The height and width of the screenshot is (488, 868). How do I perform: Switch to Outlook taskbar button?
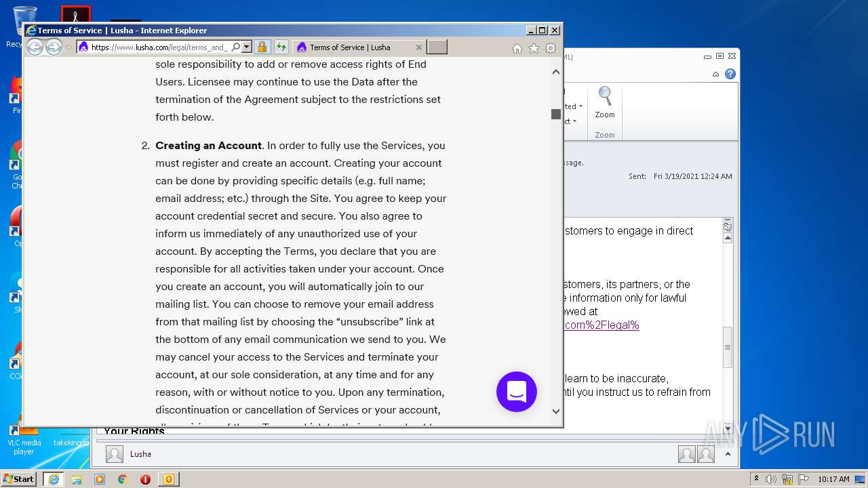point(169,479)
